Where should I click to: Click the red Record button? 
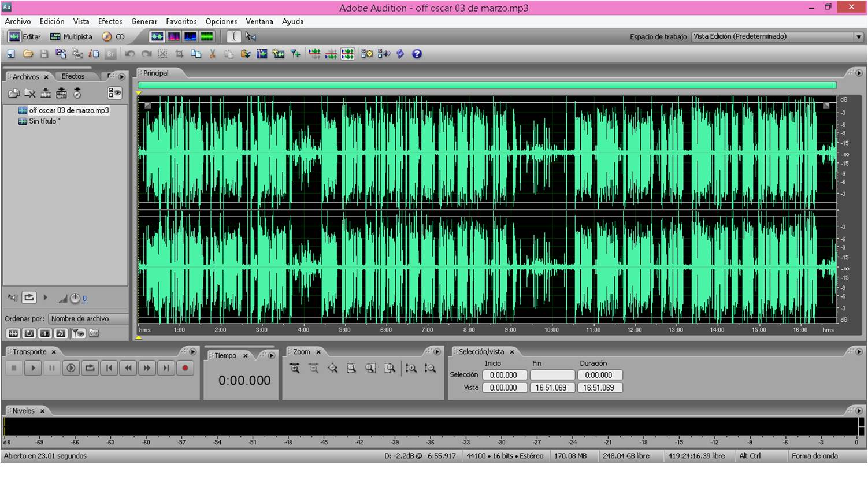click(185, 368)
